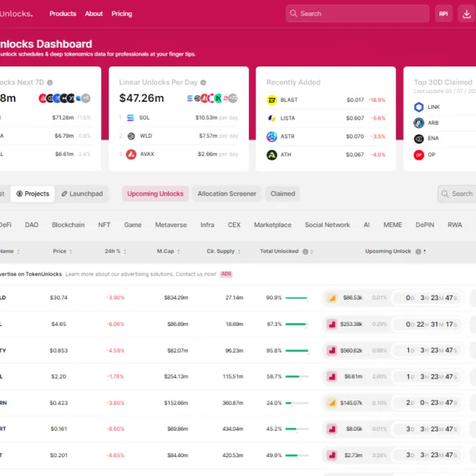
Task: Filter by DAO category
Action: click(32, 225)
